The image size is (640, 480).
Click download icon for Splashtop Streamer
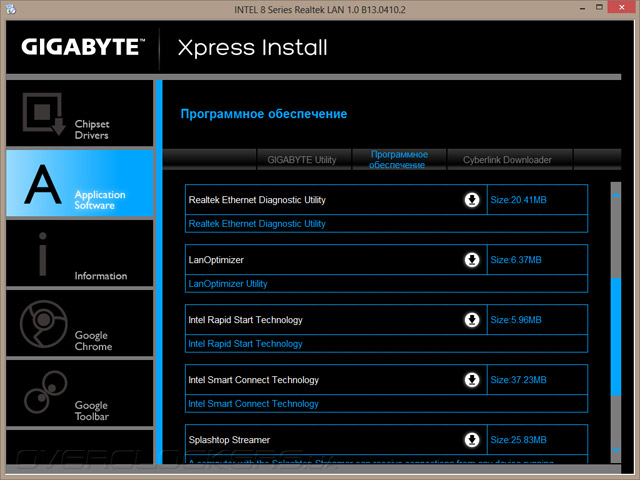472,440
